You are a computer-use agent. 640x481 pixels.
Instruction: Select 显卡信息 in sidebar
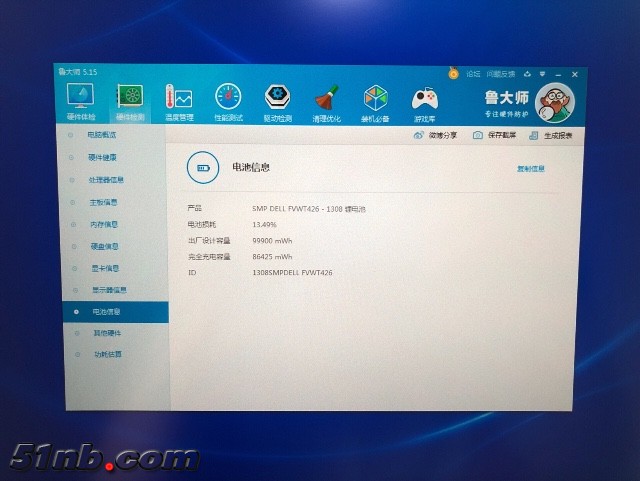click(x=105, y=268)
